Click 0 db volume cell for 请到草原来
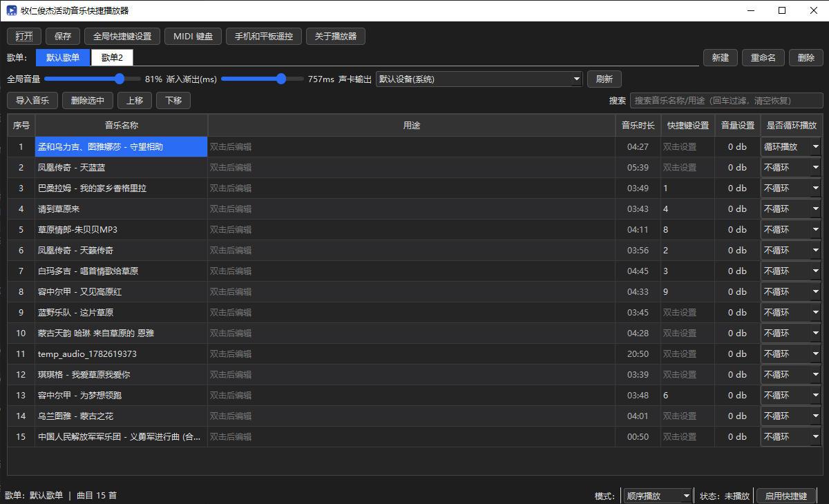 738,209
